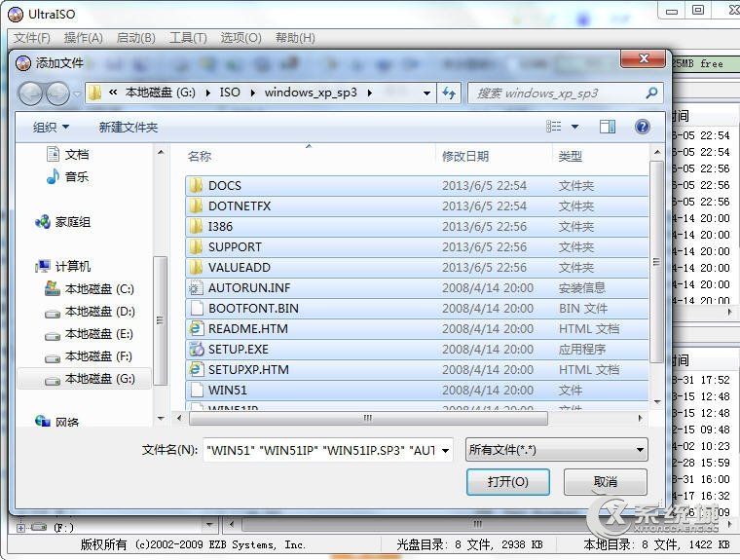Select the I386 folder
740x560 pixels.
pos(417,227)
